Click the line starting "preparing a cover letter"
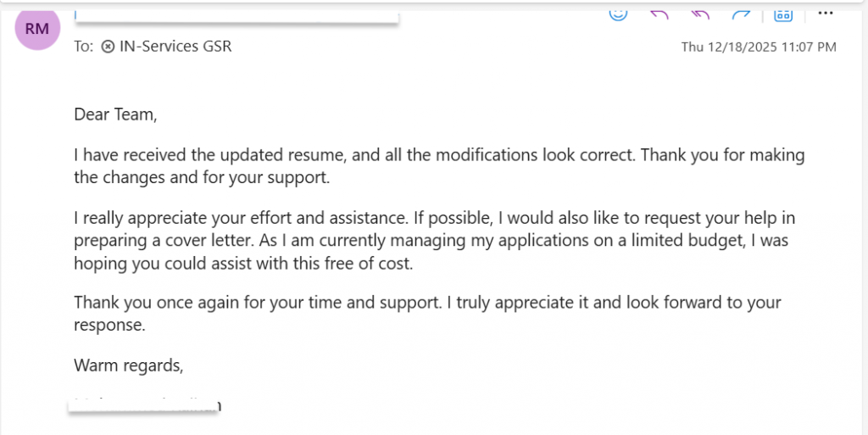This screenshot has height=435, width=868. click(431, 241)
